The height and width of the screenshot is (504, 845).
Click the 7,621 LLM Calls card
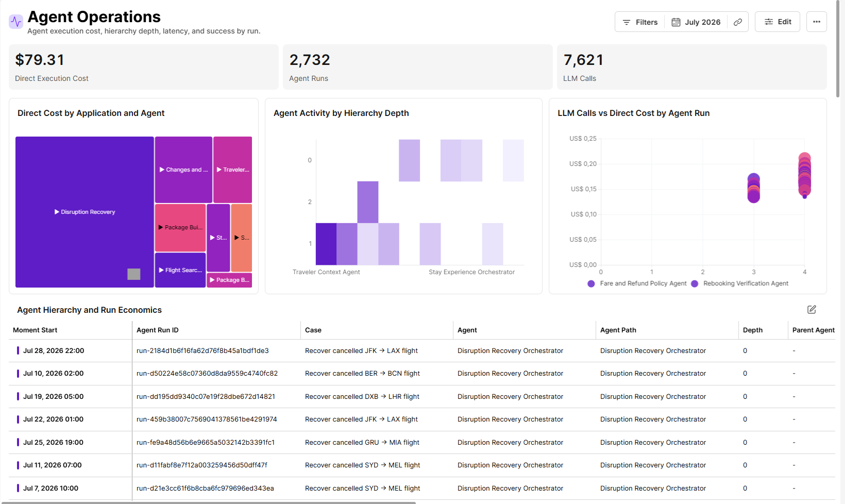pos(691,67)
